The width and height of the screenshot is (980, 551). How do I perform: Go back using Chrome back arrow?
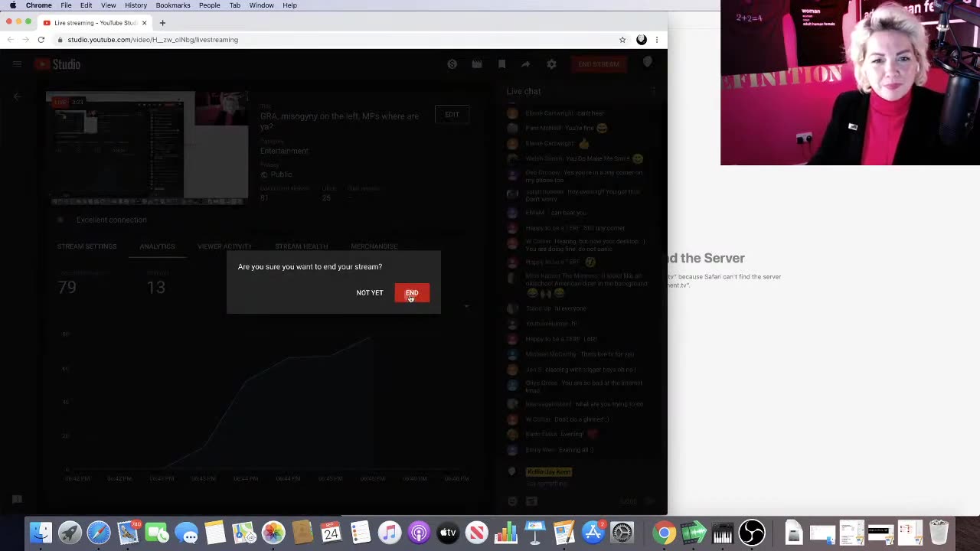coord(10,40)
